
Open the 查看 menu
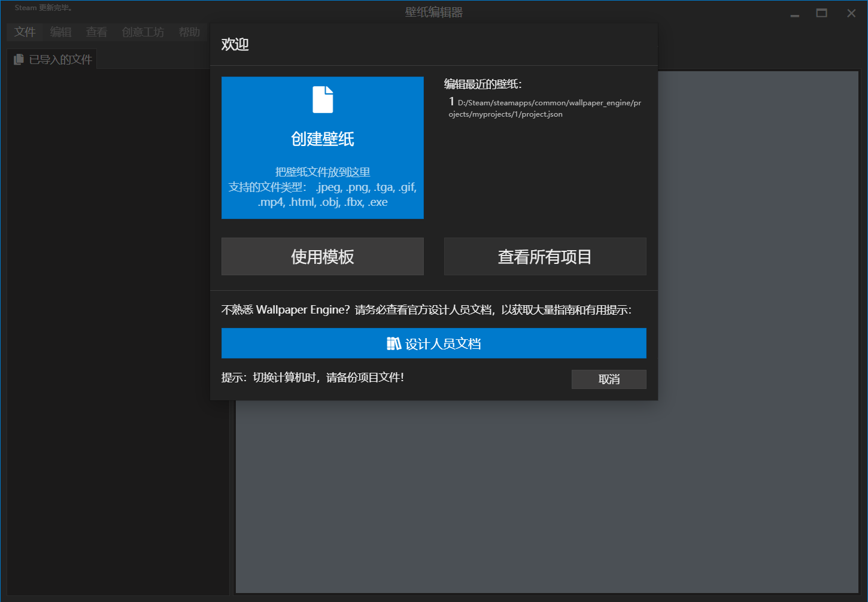click(96, 32)
